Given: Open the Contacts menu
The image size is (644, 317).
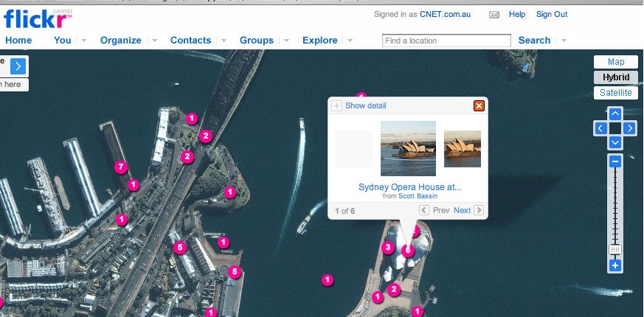Looking at the screenshot, I should (190, 41).
